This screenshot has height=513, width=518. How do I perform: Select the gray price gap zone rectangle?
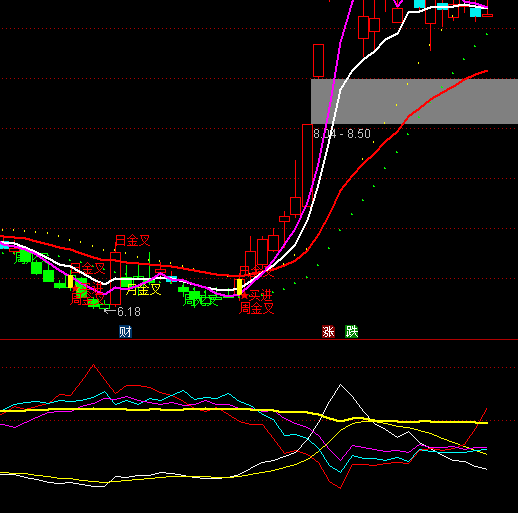pyautogui.click(x=414, y=101)
